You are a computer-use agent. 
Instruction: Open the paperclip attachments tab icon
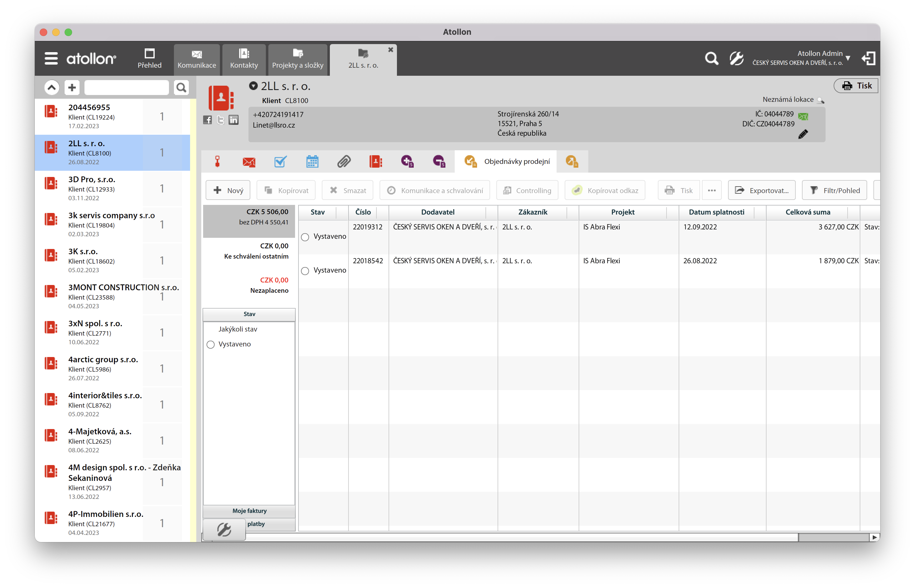(344, 162)
